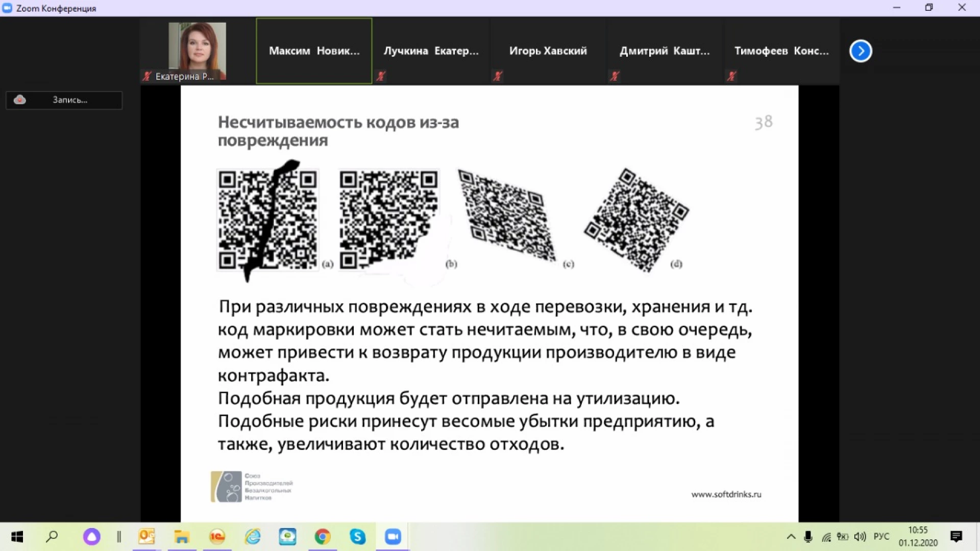The height and width of the screenshot is (551, 980).
Task: Expand hidden system tray icons
Action: click(791, 537)
